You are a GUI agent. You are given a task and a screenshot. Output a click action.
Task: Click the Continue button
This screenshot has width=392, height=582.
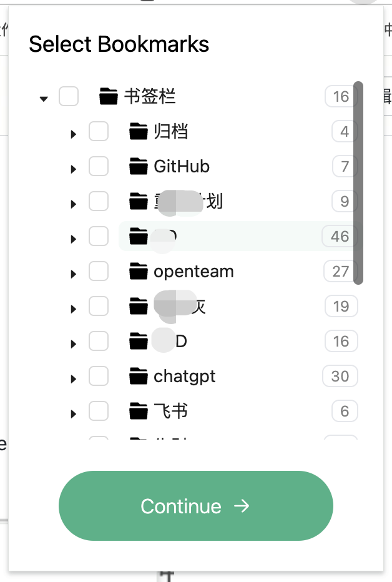[195, 506]
